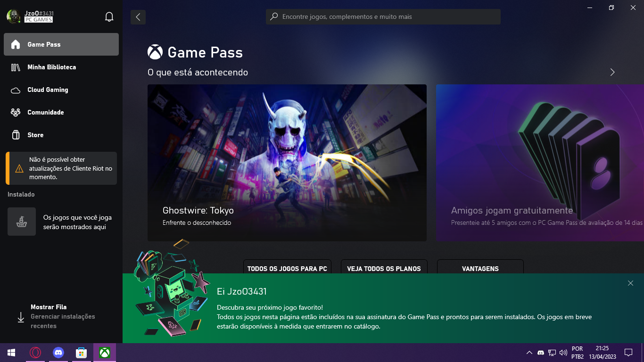The height and width of the screenshot is (362, 644).
Task: Open network status tray icon
Action: tap(552, 353)
